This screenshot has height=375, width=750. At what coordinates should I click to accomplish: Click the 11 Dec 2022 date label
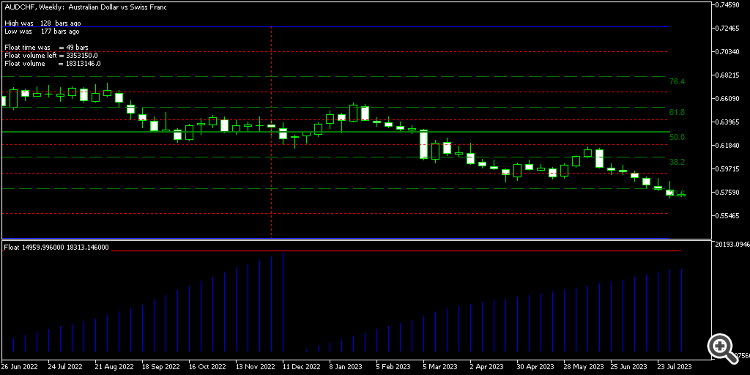tap(301, 367)
